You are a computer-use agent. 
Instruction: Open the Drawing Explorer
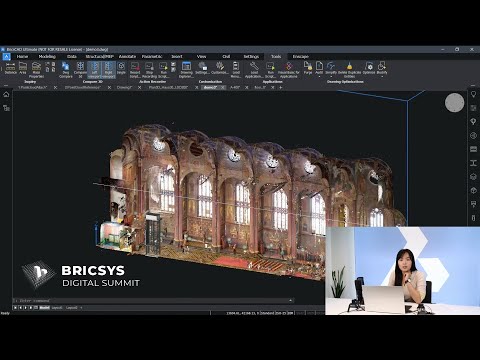[x=186, y=70]
